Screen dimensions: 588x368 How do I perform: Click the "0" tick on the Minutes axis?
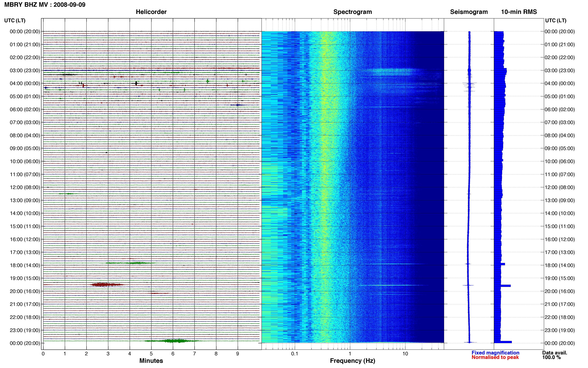tap(43, 354)
